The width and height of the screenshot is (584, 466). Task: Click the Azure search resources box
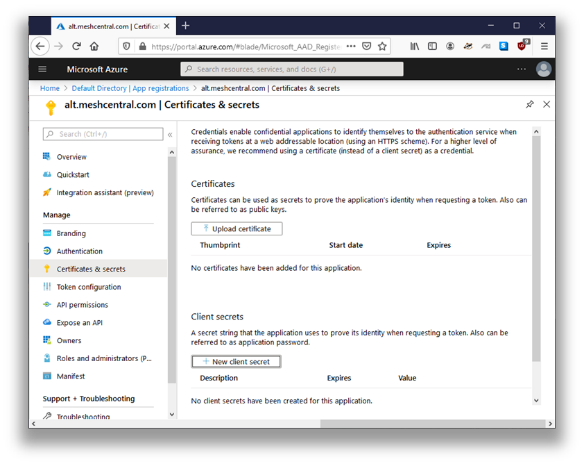292,69
